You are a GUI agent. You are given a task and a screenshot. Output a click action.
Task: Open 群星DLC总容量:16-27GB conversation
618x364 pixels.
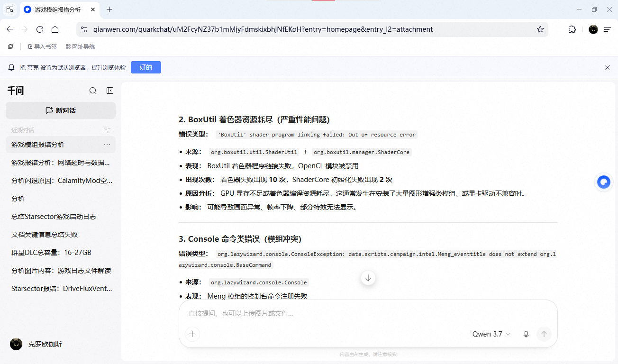pyautogui.click(x=61, y=253)
